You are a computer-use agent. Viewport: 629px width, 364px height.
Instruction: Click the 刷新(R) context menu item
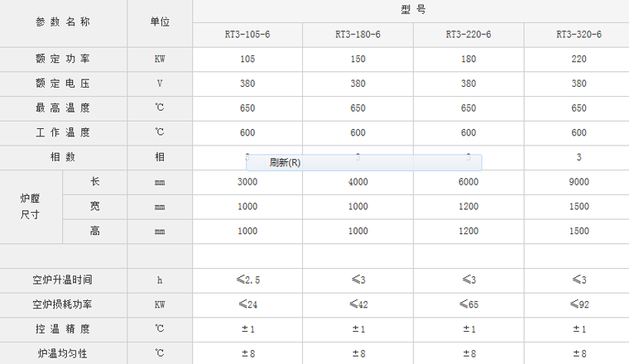click(x=286, y=163)
